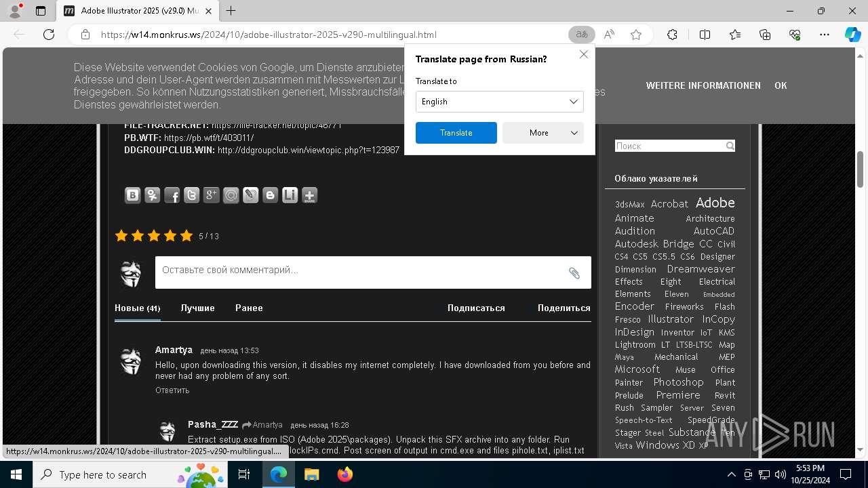Click Поделиться on comments
The height and width of the screenshot is (488, 868).
(x=564, y=308)
